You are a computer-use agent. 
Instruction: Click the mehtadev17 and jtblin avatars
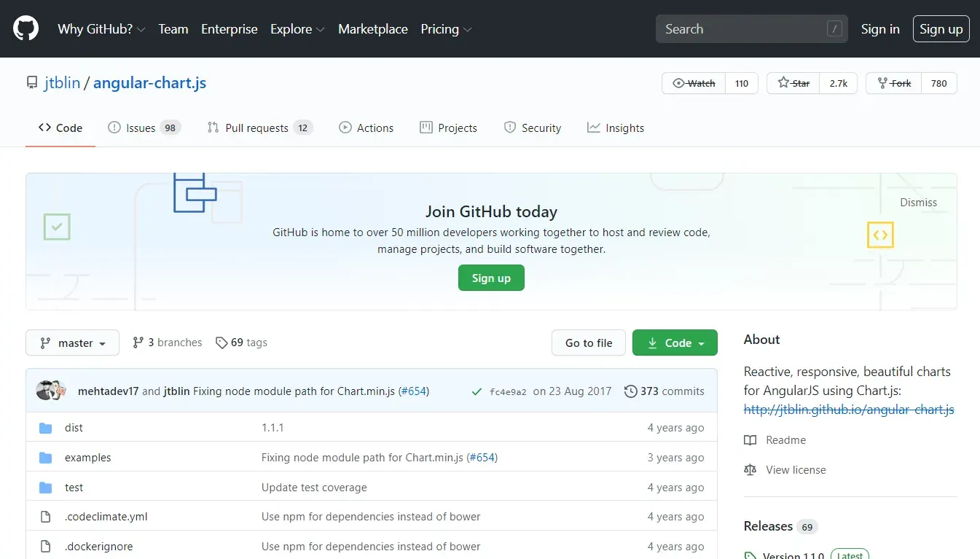(x=51, y=391)
